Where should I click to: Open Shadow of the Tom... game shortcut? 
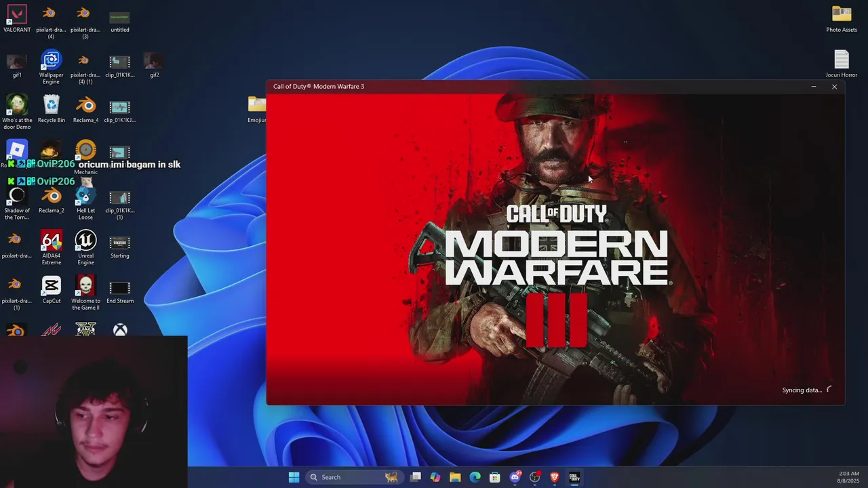17,203
